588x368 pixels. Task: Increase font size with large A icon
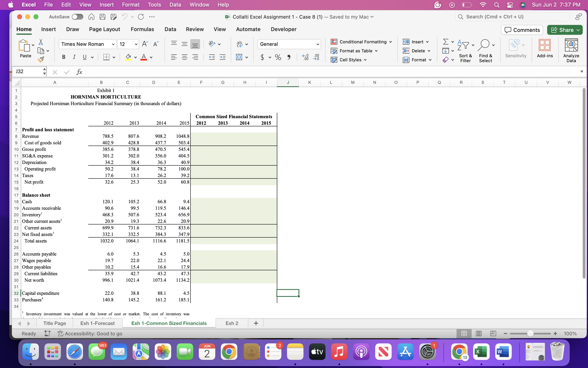145,44
